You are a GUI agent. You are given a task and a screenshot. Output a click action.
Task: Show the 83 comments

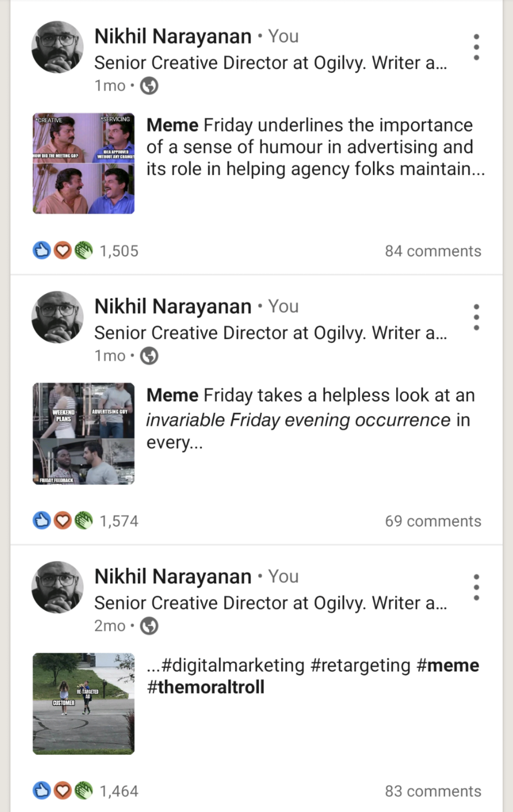(x=433, y=791)
